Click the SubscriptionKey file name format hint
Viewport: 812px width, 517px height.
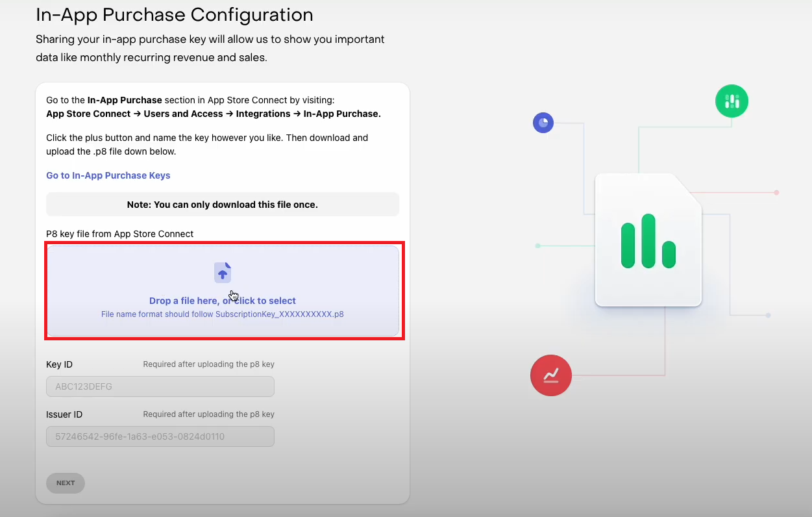click(223, 314)
